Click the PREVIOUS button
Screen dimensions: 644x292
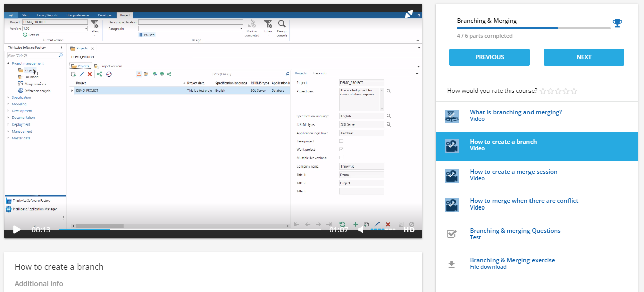(489, 57)
